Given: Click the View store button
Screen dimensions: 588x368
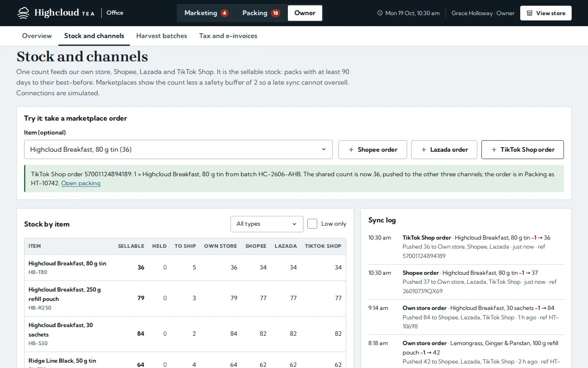Looking at the screenshot, I should (x=546, y=13).
